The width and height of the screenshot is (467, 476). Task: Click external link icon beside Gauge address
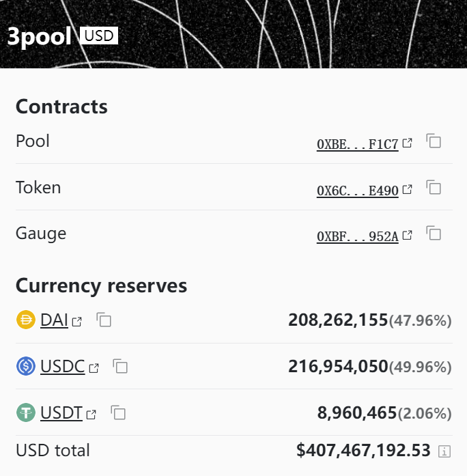coord(407,235)
